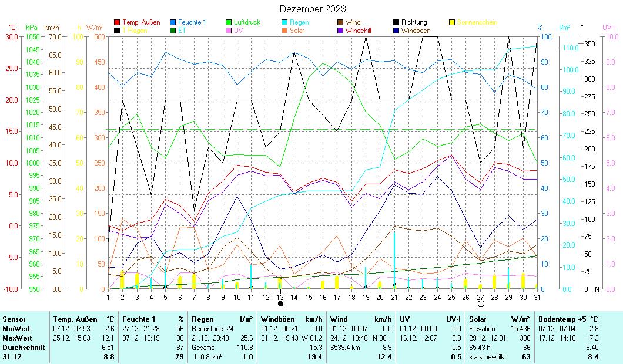Click the 'Elevation' label in Solar column

(482, 329)
